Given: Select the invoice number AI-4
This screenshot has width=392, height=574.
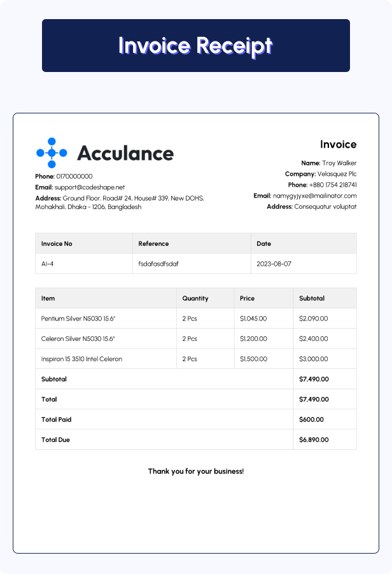Looking at the screenshot, I should coord(48,264).
